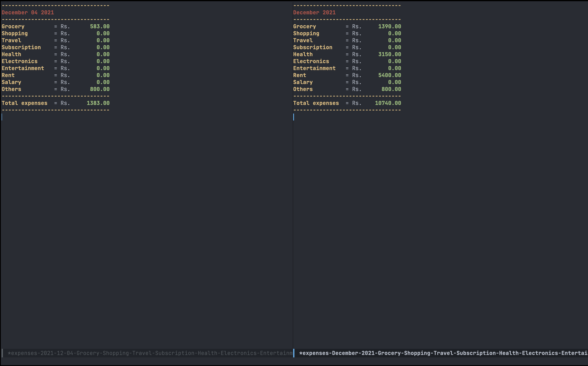This screenshot has height=366, width=588.
Task: Click the Entertainment label in right pane
Action: 314,68
